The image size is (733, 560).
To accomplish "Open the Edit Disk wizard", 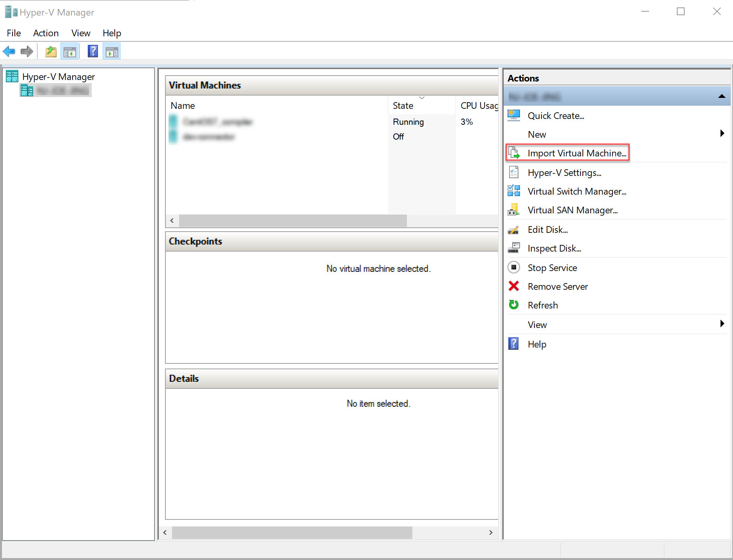I will [x=548, y=229].
